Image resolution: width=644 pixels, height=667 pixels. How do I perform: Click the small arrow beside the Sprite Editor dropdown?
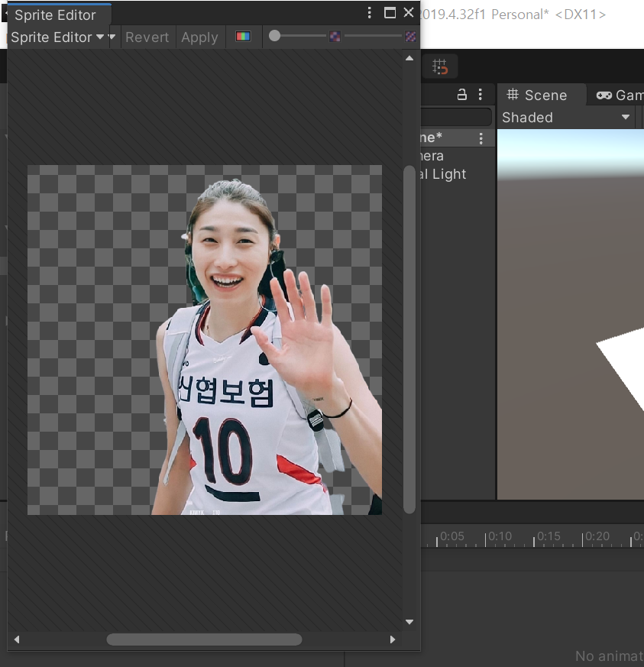click(x=112, y=37)
